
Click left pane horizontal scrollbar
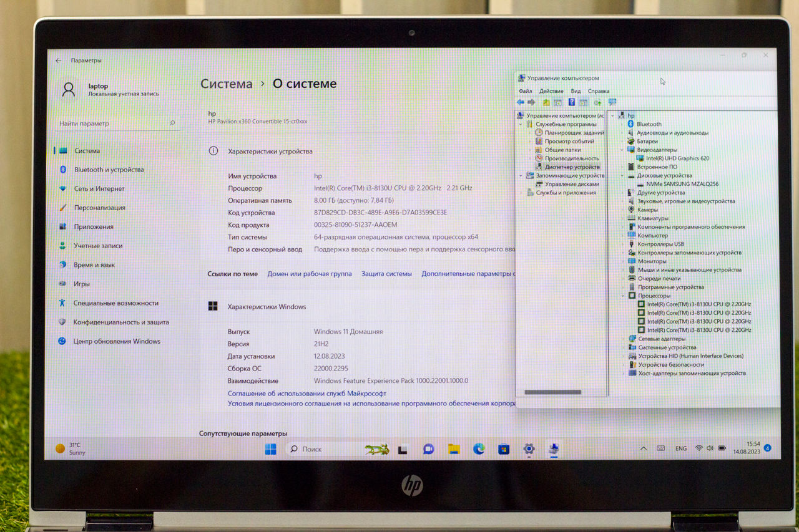coord(553,392)
